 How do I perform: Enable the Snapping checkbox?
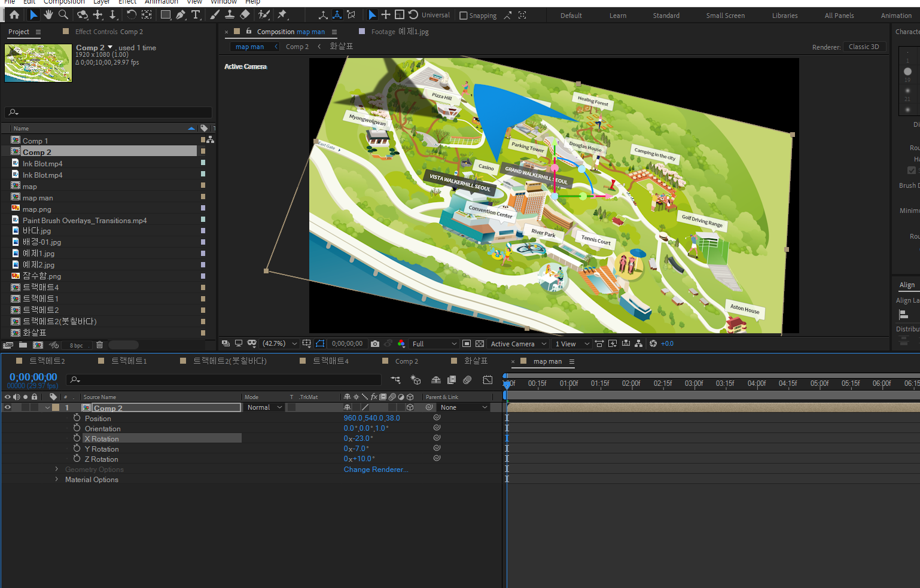[x=464, y=16]
